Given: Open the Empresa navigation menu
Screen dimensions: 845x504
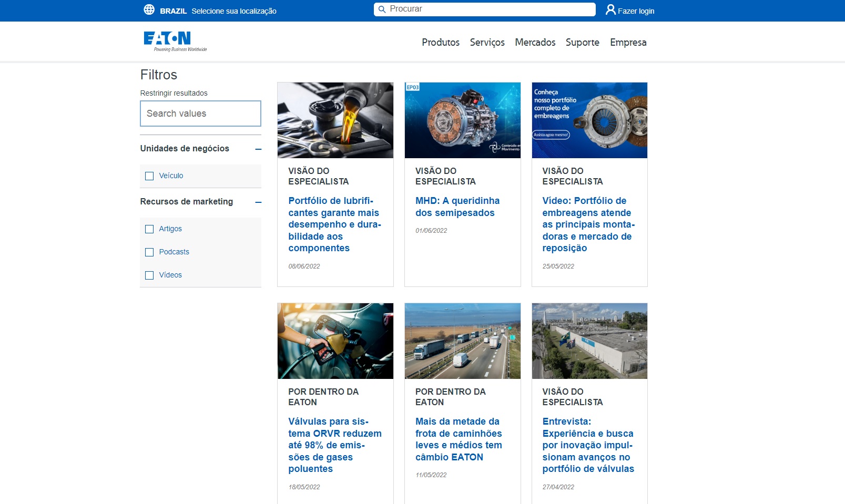Looking at the screenshot, I should pyautogui.click(x=628, y=43).
